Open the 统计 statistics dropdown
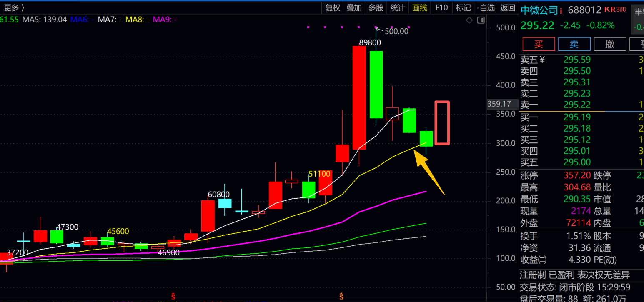The image size is (644, 302). [x=398, y=7]
